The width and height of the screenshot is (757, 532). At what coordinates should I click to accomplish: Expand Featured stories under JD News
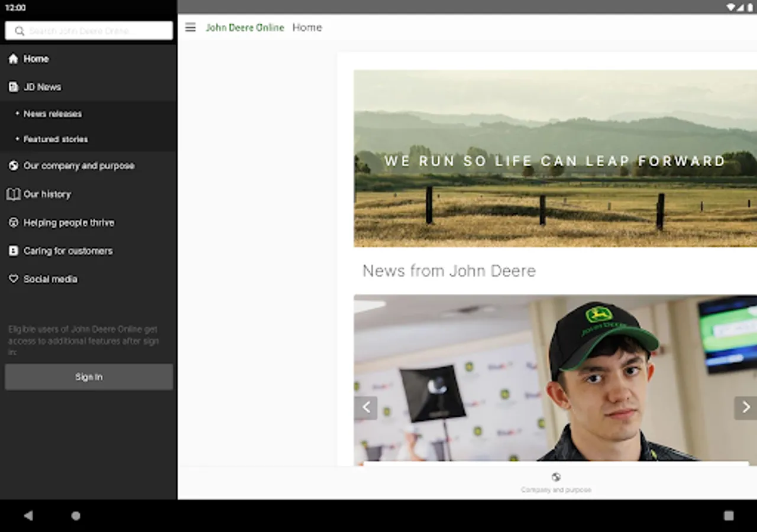(56, 139)
